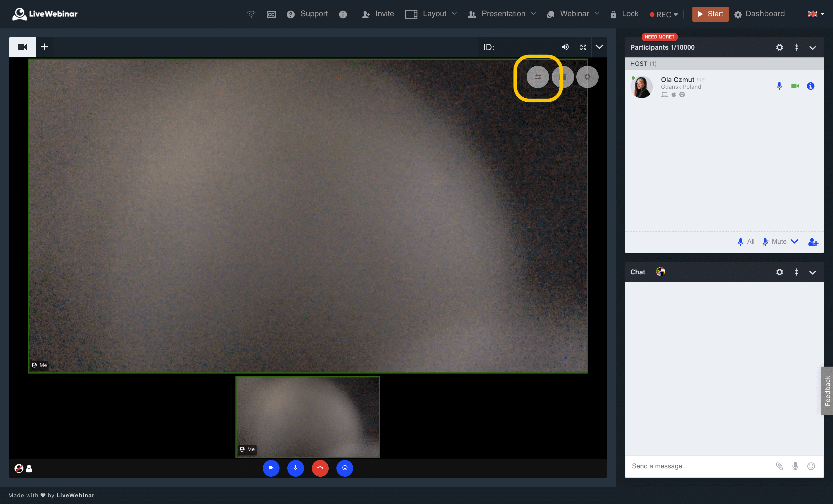Image resolution: width=833 pixels, height=504 pixels.
Task: Click the Send a message input field
Action: 696,466
